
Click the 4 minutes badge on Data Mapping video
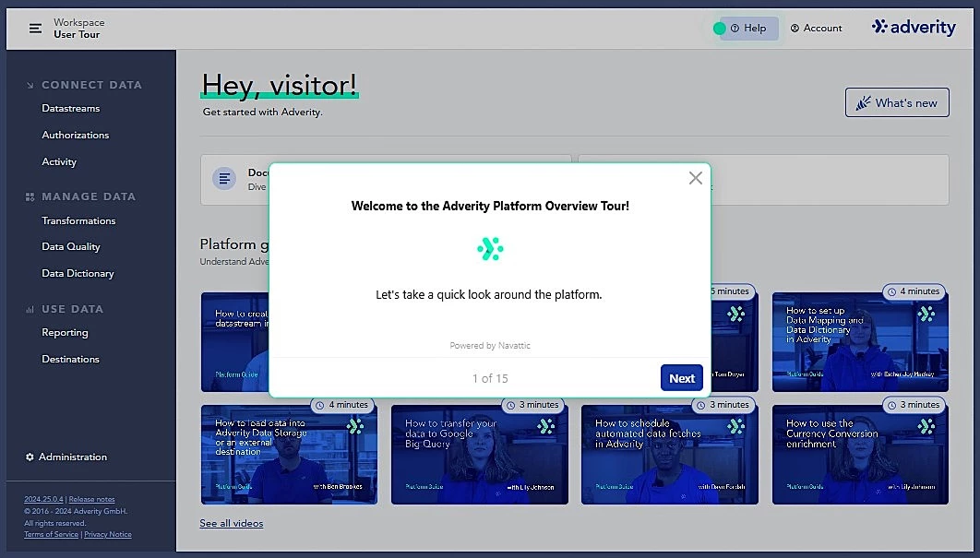914,291
